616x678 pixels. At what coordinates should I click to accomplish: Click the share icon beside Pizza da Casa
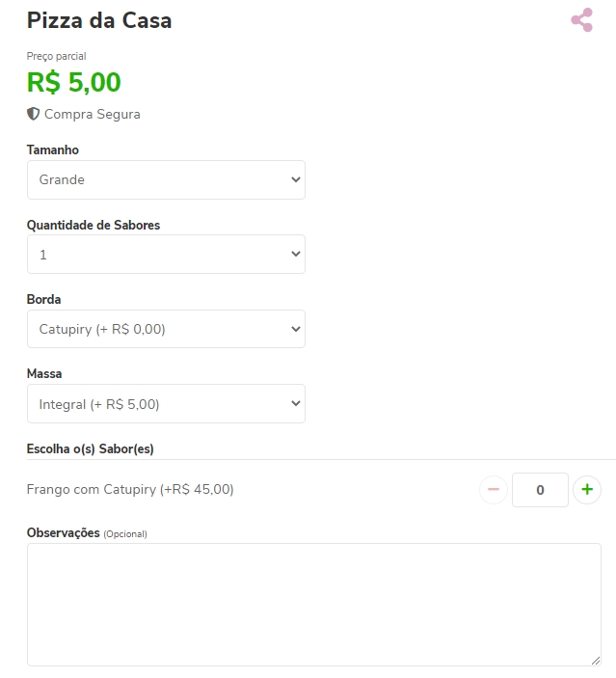(581, 20)
